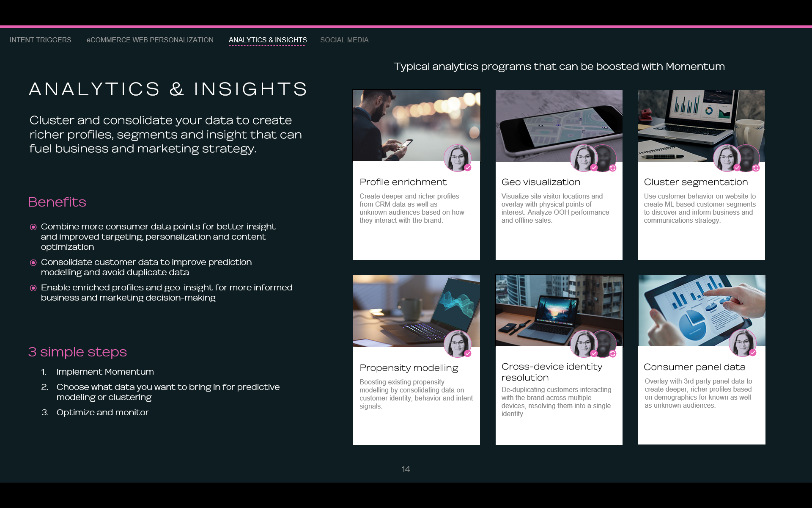Select the bullet marker beside the Consolidate customer data benefit
812x508 pixels.
[x=33, y=262]
